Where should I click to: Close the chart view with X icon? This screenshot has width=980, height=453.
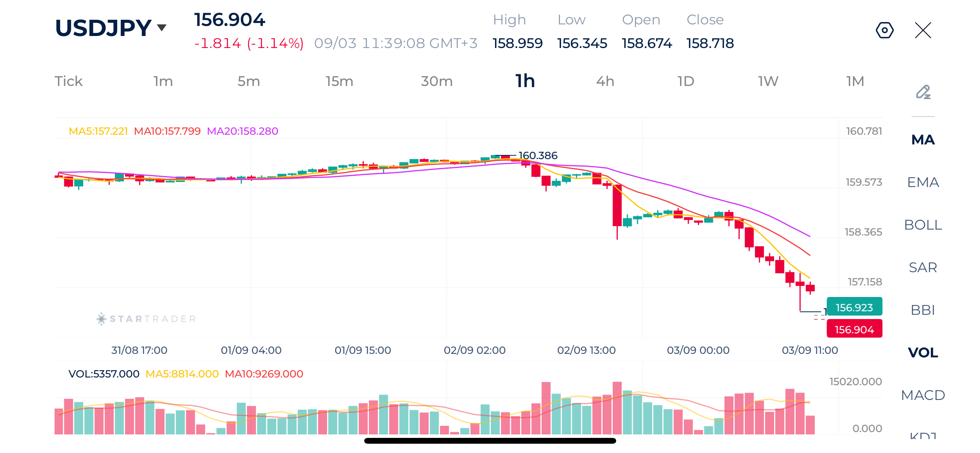(923, 30)
